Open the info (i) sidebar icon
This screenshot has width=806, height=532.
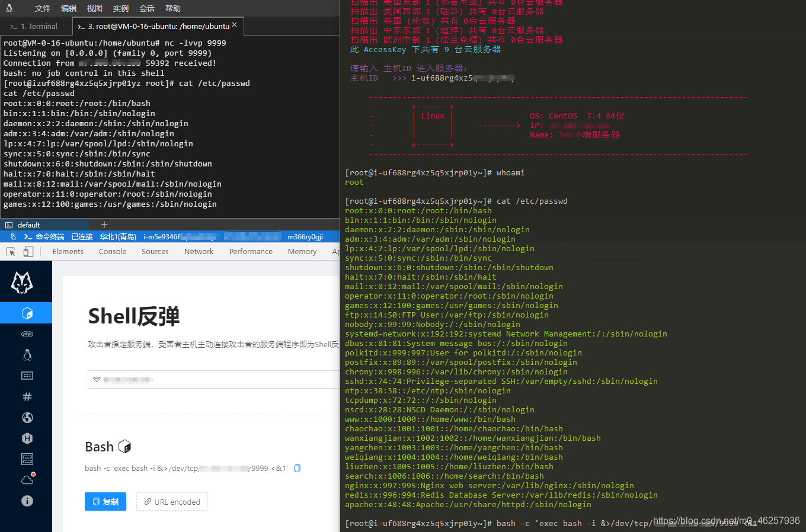[x=27, y=501]
